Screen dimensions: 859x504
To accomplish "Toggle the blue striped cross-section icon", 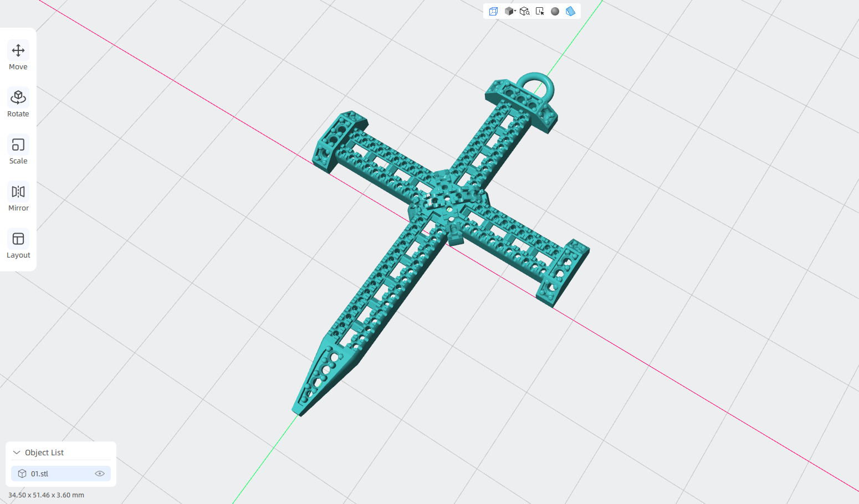I will 570,11.
